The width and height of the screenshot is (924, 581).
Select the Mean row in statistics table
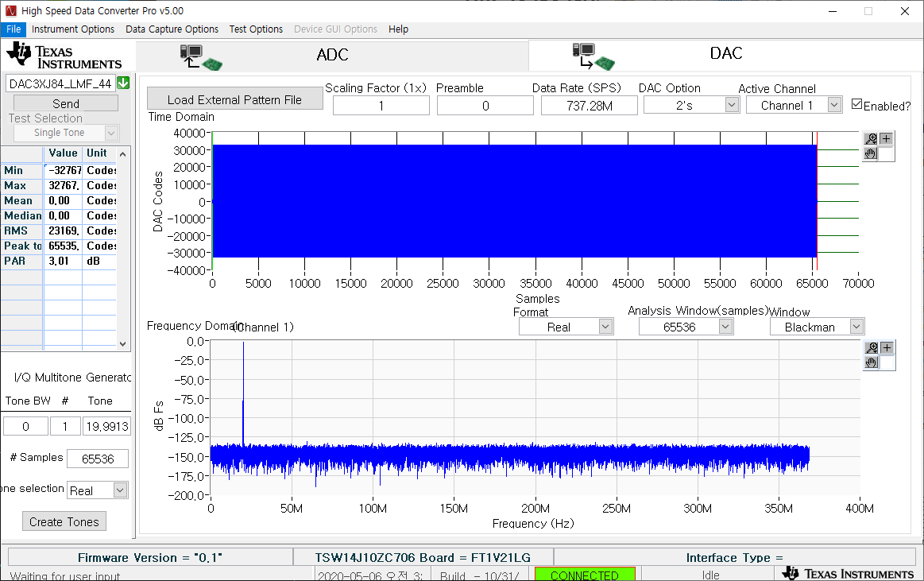59,201
